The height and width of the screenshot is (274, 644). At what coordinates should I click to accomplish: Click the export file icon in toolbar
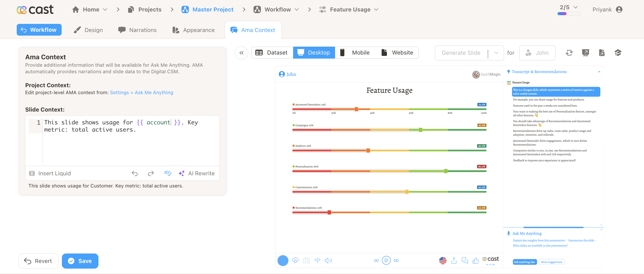pos(602,53)
